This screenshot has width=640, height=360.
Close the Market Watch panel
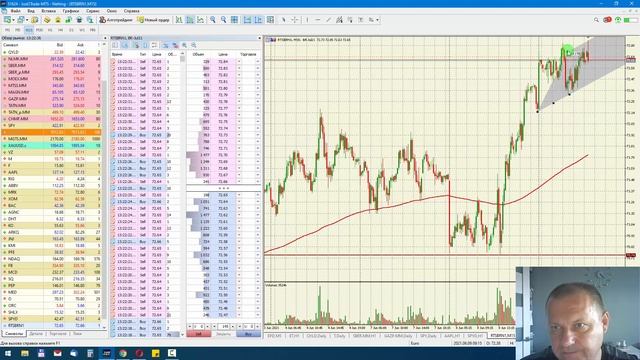(x=105, y=38)
